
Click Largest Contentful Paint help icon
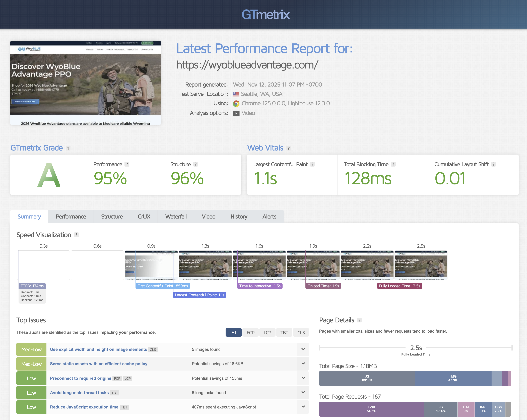[x=312, y=164]
